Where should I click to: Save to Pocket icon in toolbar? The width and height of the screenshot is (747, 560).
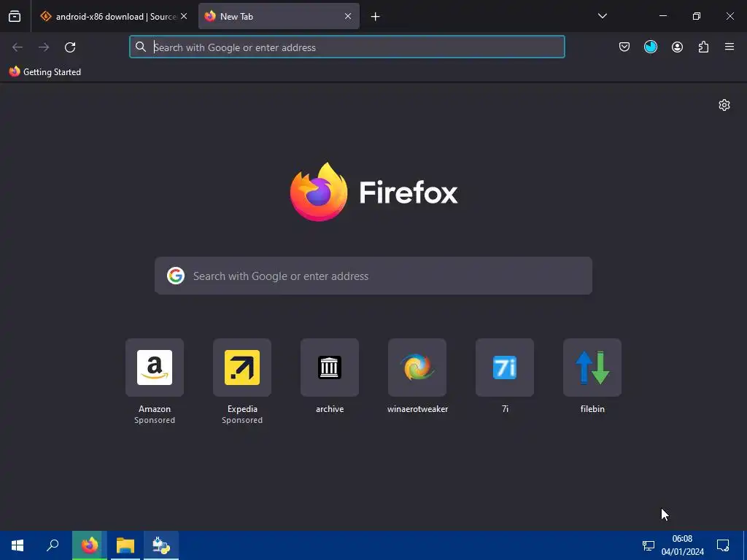(x=624, y=47)
